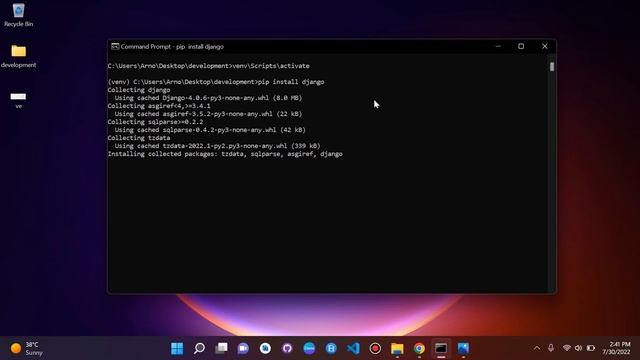The height and width of the screenshot is (360, 640).
Task: Click the blue round icon left of GitHub in the taskbar
Action: click(x=265, y=348)
